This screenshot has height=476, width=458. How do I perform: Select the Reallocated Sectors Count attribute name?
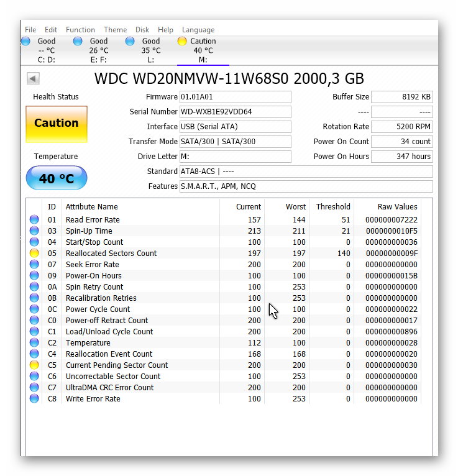[x=111, y=253]
